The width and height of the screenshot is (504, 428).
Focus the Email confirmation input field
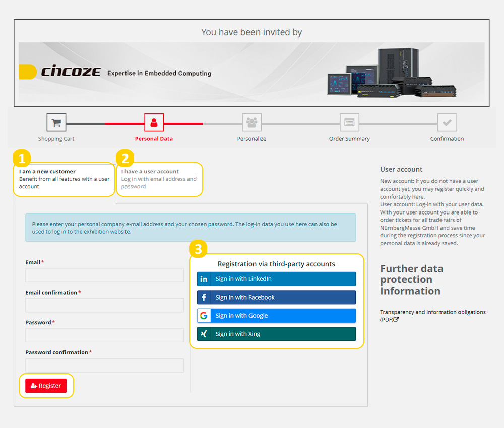point(104,305)
